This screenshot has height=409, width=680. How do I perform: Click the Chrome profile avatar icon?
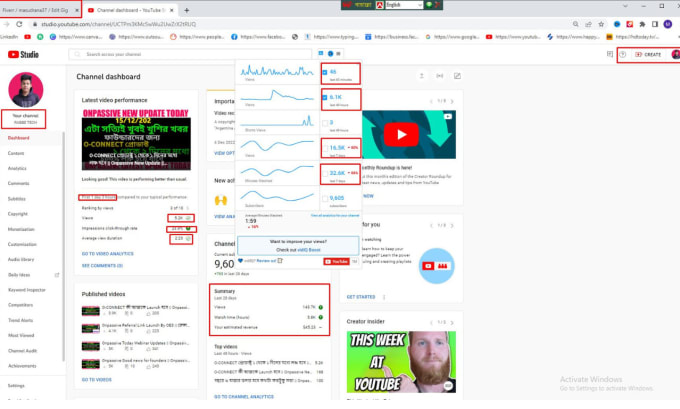[x=668, y=24]
